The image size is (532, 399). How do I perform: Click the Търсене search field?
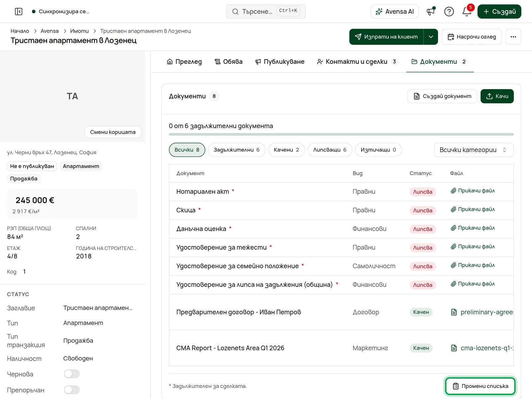point(266,12)
